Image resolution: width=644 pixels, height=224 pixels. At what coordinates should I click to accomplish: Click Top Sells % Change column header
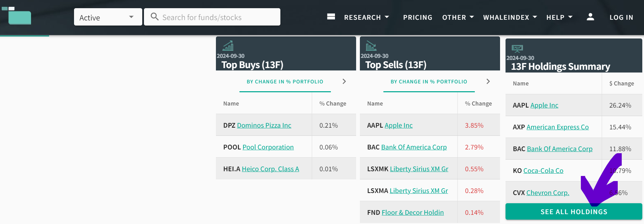478,103
